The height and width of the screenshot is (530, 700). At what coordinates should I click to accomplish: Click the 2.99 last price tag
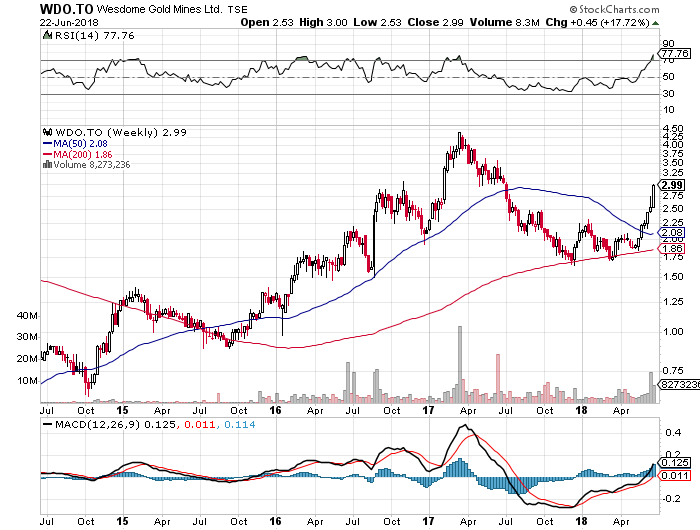tap(672, 185)
